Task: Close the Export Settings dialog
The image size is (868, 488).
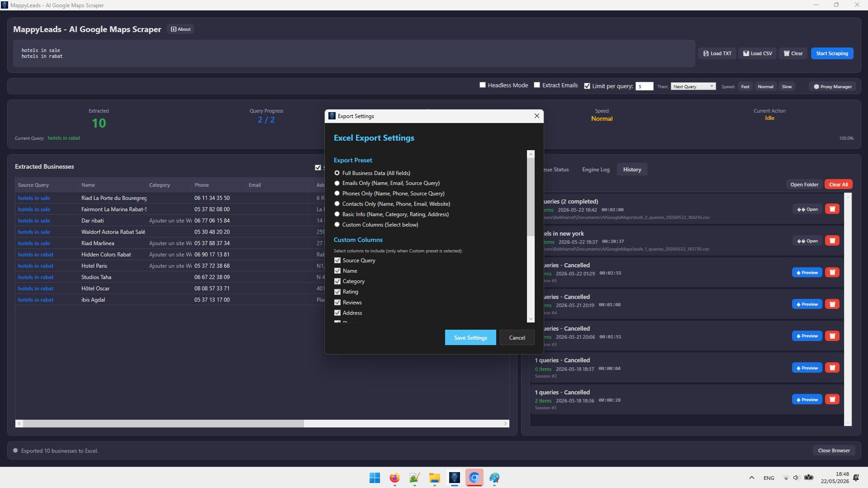Action: pyautogui.click(x=536, y=116)
